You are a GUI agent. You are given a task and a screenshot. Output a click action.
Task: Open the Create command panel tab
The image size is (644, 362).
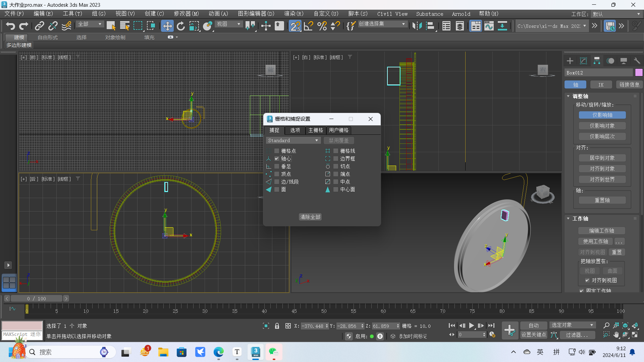coord(570,61)
